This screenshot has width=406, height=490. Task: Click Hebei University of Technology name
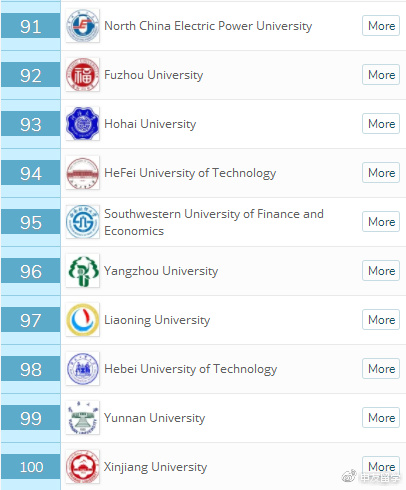point(190,369)
